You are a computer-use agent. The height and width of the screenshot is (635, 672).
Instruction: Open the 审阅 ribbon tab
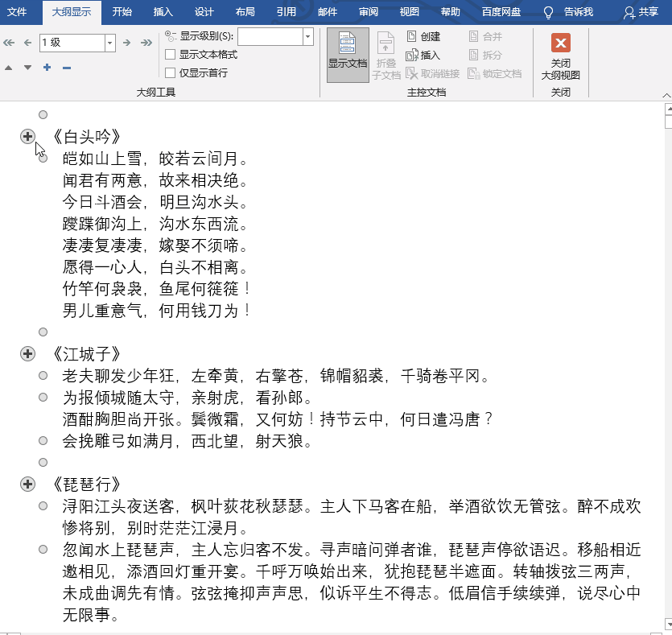[x=369, y=12]
